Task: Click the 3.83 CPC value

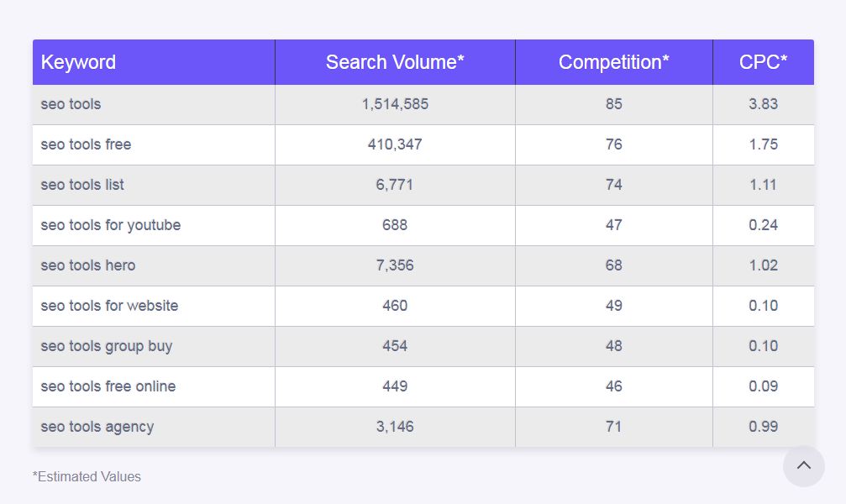Action: pos(763,104)
